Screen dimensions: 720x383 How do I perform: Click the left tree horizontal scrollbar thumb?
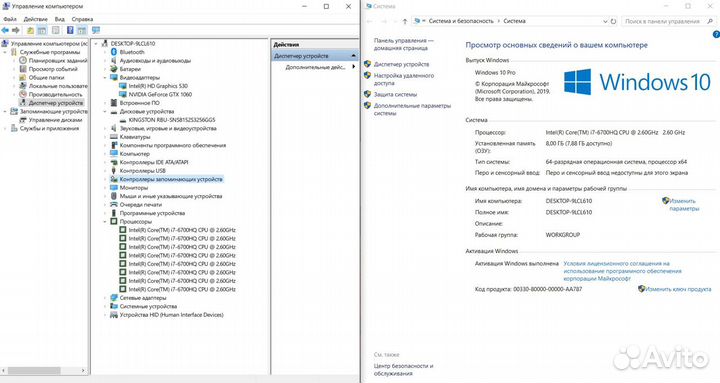(x=34, y=370)
